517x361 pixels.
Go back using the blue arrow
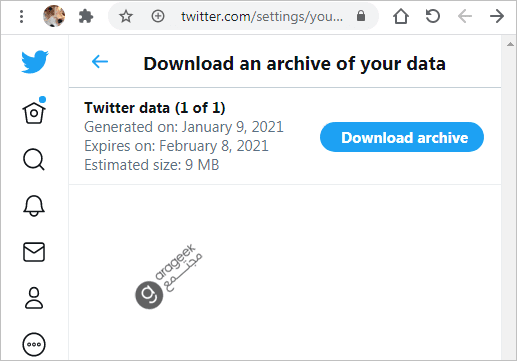click(100, 62)
